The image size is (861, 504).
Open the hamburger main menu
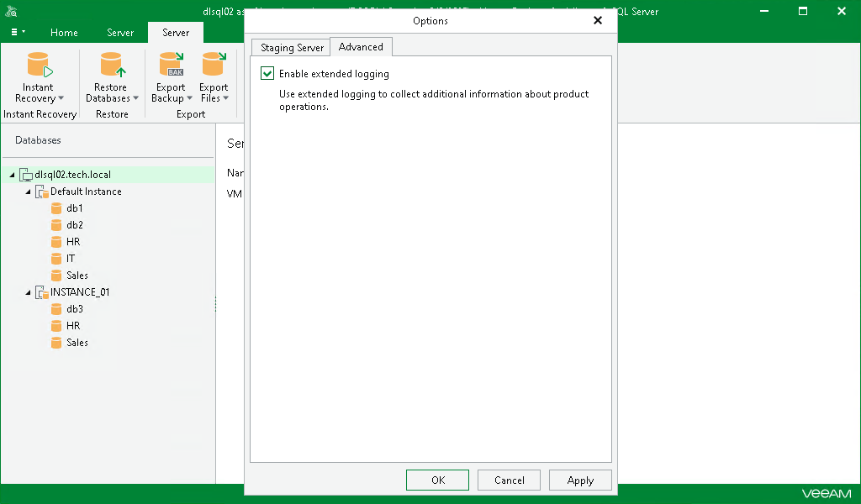17,32
